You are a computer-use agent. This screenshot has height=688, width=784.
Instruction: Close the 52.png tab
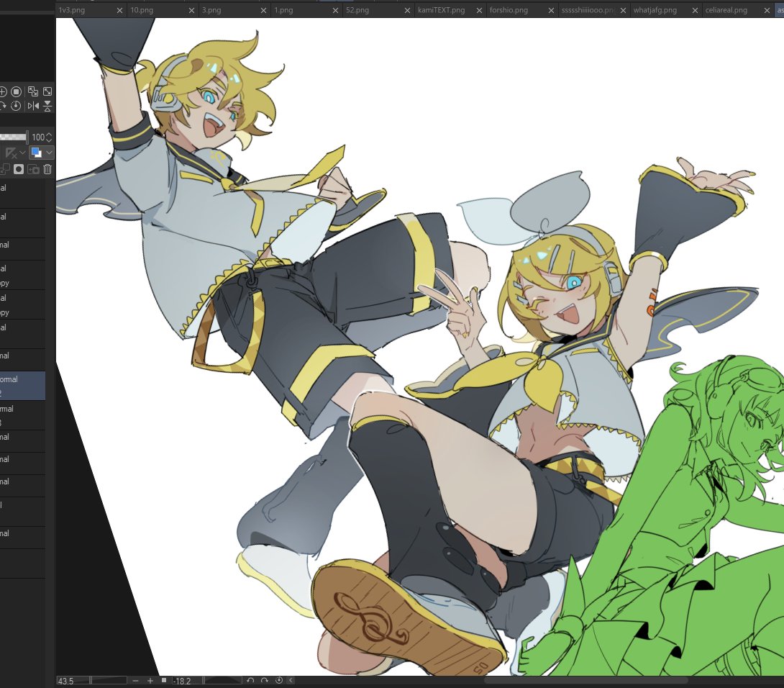pyautogui.click(x=408, y=11)
